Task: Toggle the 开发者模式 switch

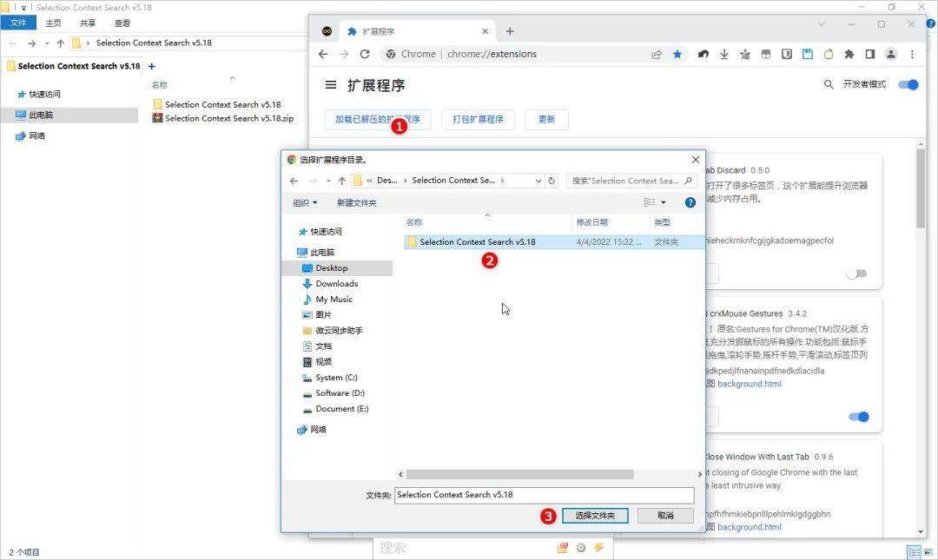Action: click(x=908, y=84)
